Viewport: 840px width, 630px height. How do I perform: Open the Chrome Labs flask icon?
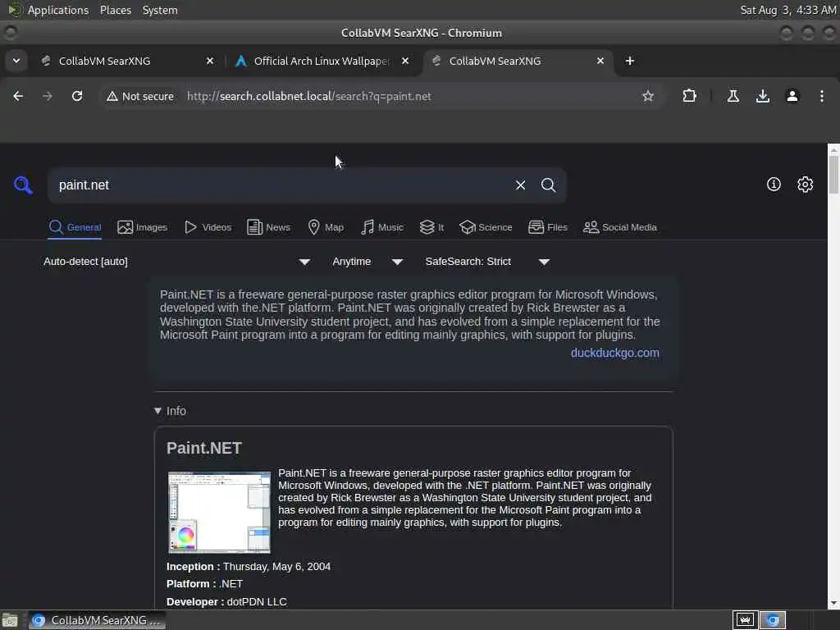pos(733,96)
